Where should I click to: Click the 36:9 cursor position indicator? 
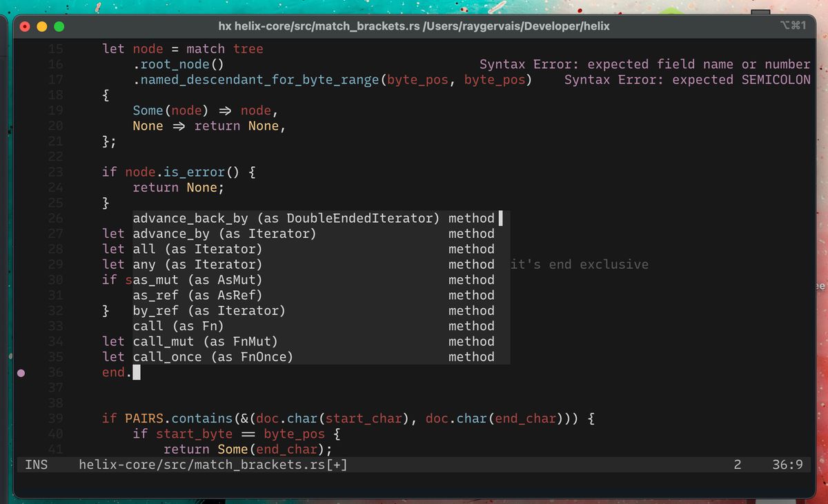click(x=787, y=465)
